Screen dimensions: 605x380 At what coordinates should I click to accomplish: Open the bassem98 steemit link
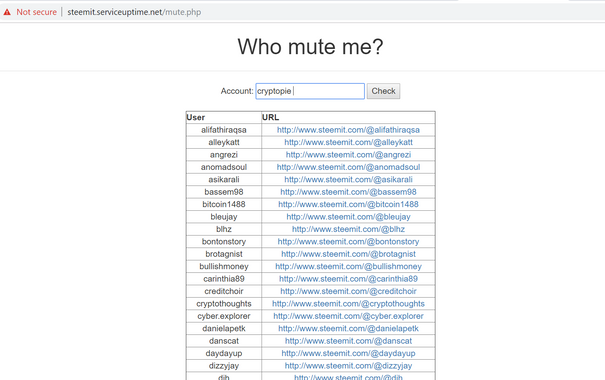pos(348,192)
